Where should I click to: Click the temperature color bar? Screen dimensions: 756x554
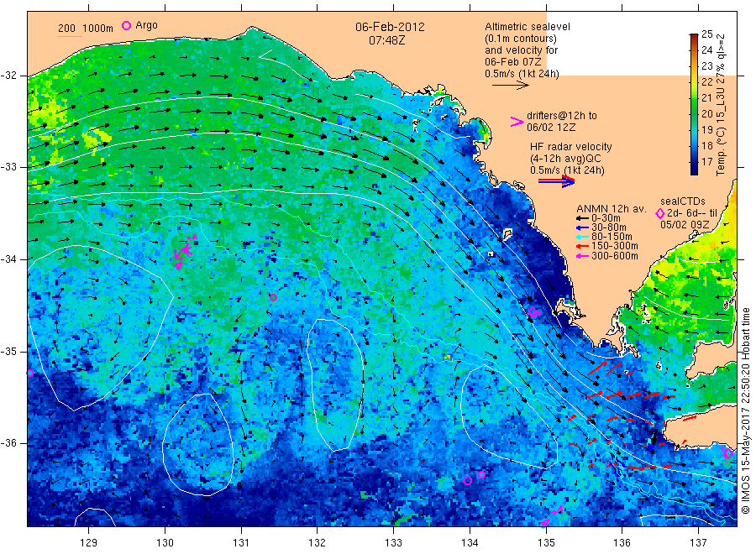coord(694,104)
